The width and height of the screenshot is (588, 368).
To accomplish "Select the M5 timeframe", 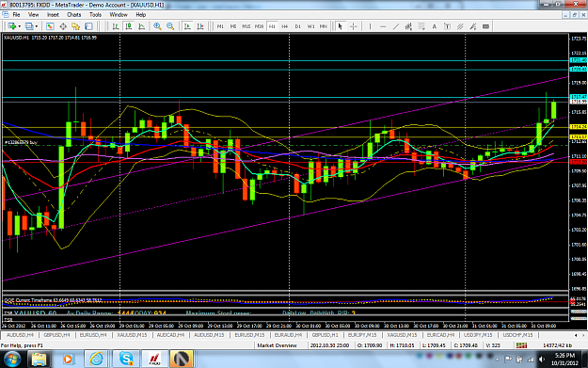I will (x=233, y=26).
